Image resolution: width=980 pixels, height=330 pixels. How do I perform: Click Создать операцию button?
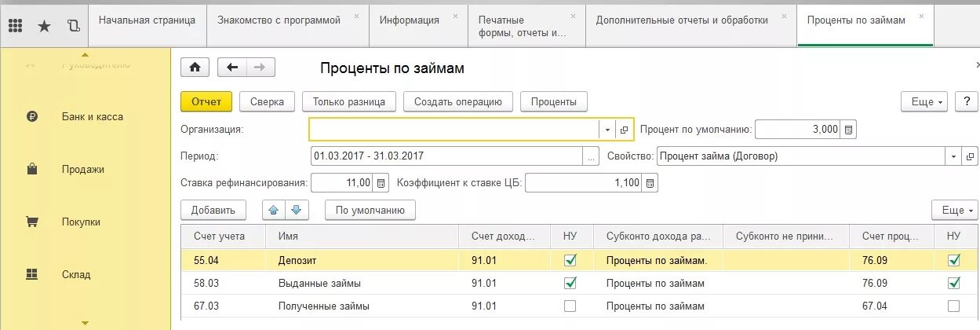pos(457,101)
